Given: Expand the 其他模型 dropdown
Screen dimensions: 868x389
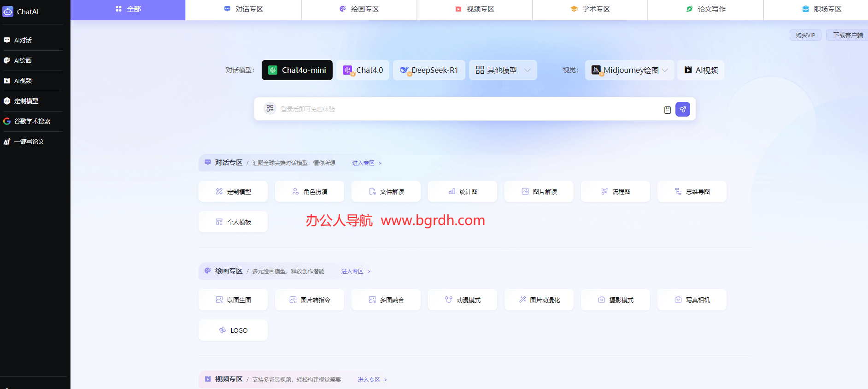Looking at the screenshot, I should tap(503, 70).
